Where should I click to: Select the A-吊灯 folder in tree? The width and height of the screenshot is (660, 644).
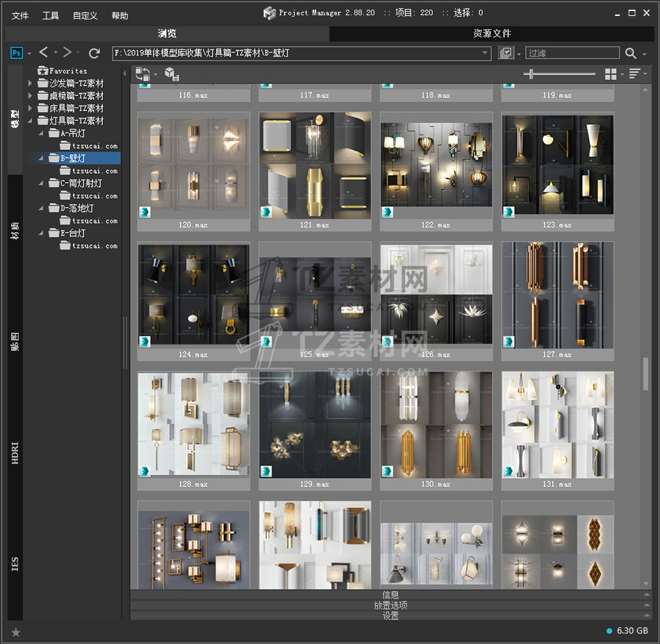click(x=73, y=133)
